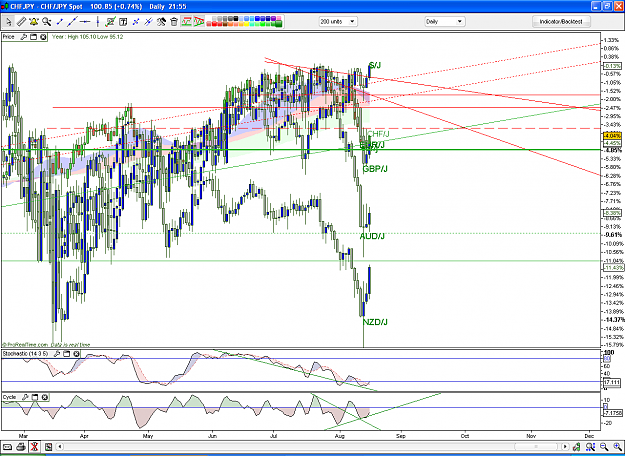Maximize the Stochastic panel
This screenshot has width=625, height=456.
(67, 354)
